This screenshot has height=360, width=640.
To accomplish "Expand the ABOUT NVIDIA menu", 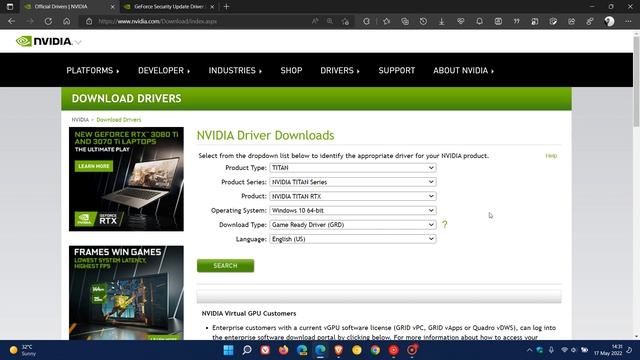I will click(463, 71).
